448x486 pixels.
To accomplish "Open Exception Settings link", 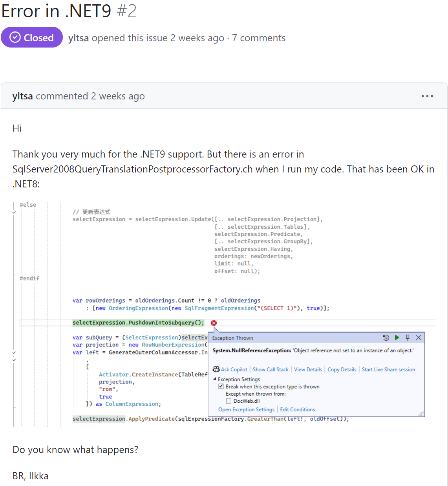I will (x=246, y=409).
